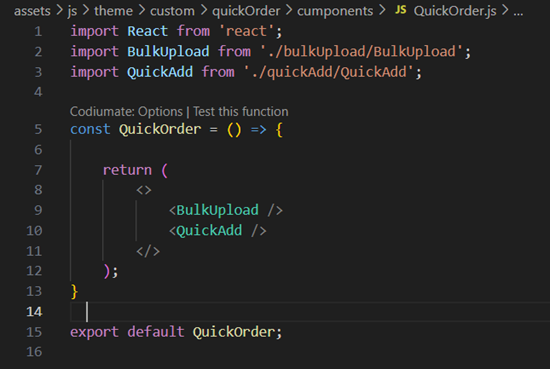Select the 'cumponents' breadcrumb segment
The image size is (550, 369).
[335, 11]
